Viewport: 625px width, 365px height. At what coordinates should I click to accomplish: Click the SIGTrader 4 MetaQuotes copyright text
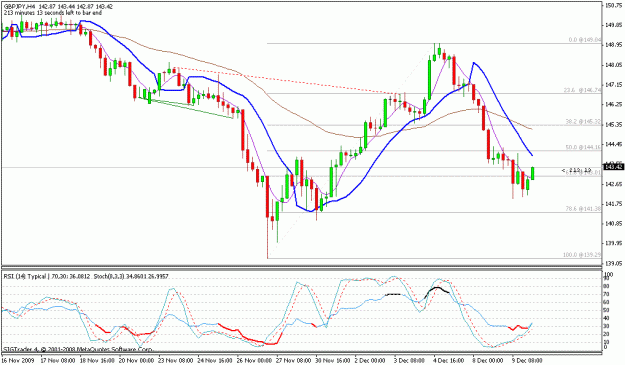(x=78, y=349)
